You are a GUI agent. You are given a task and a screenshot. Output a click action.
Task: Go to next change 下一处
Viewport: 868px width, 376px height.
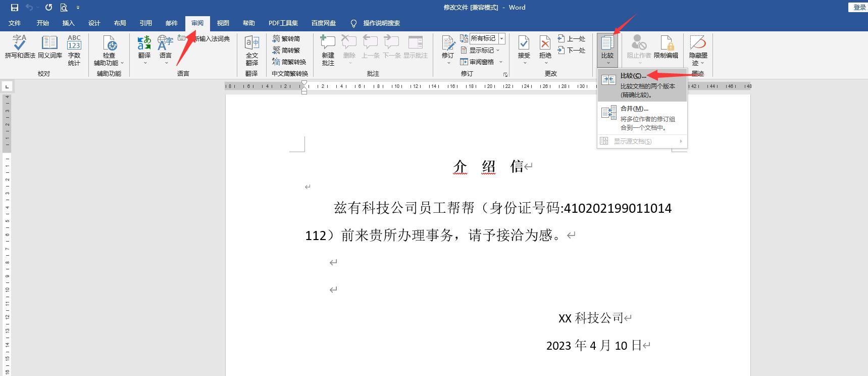572,50
